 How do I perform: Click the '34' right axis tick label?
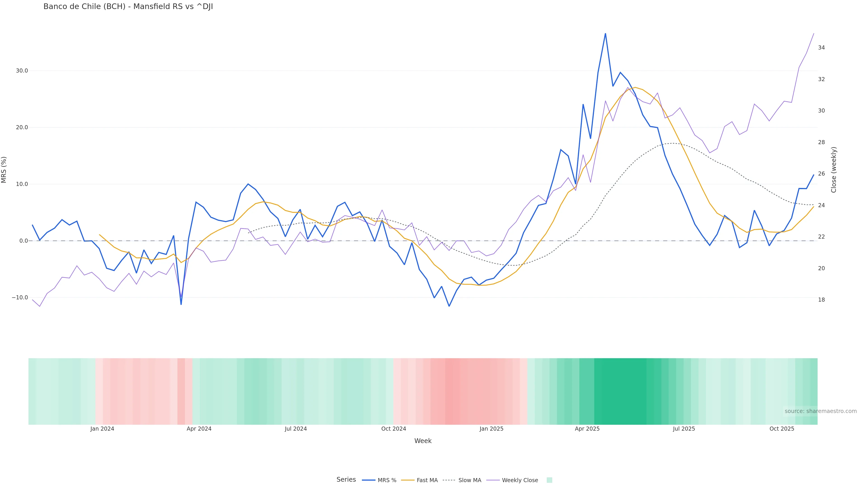click(x=821, y=48)
